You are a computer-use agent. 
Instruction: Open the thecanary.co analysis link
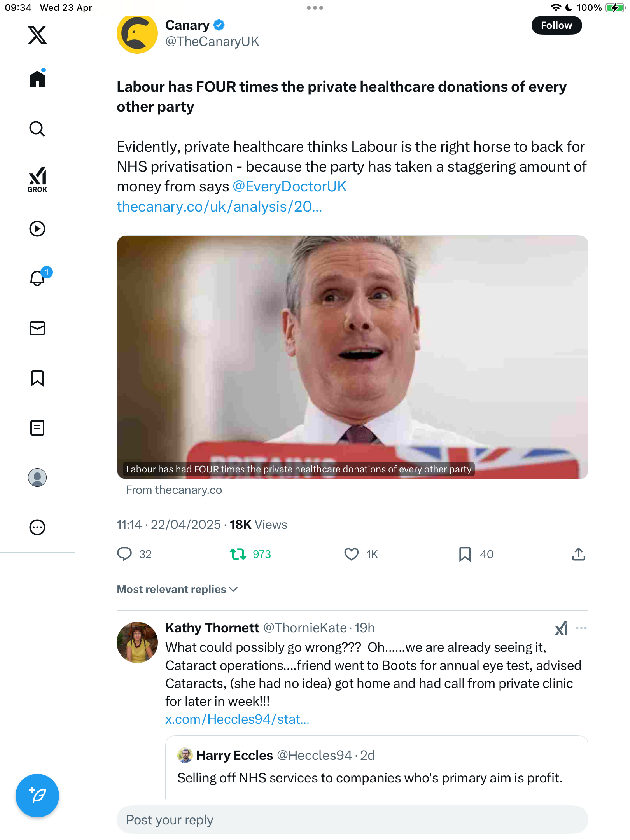[219, 207]
